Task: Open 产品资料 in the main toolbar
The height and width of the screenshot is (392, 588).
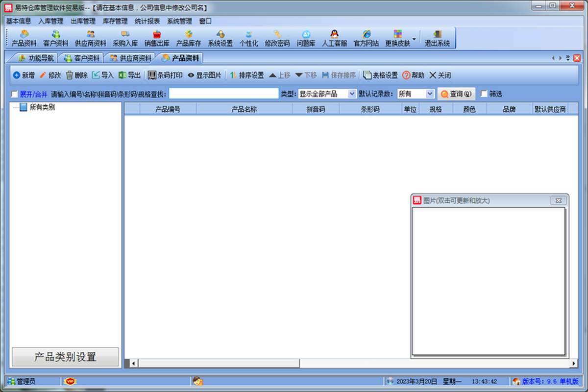Action: (24, 38)
